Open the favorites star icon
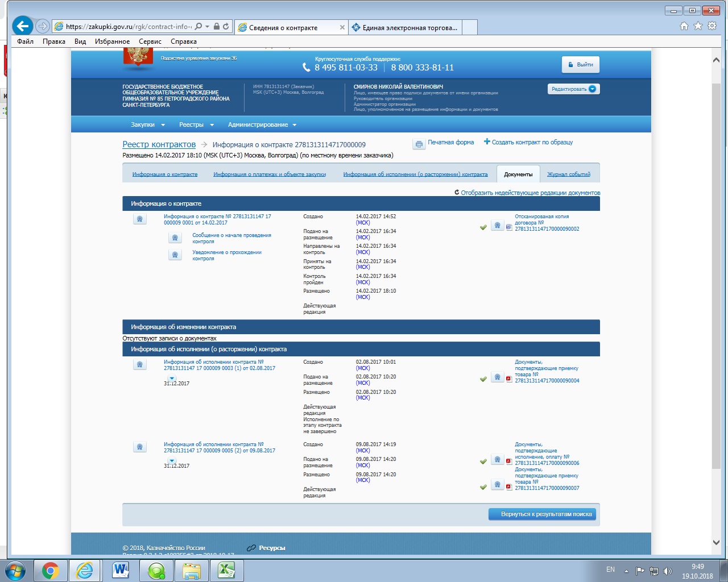 [698, 26]
